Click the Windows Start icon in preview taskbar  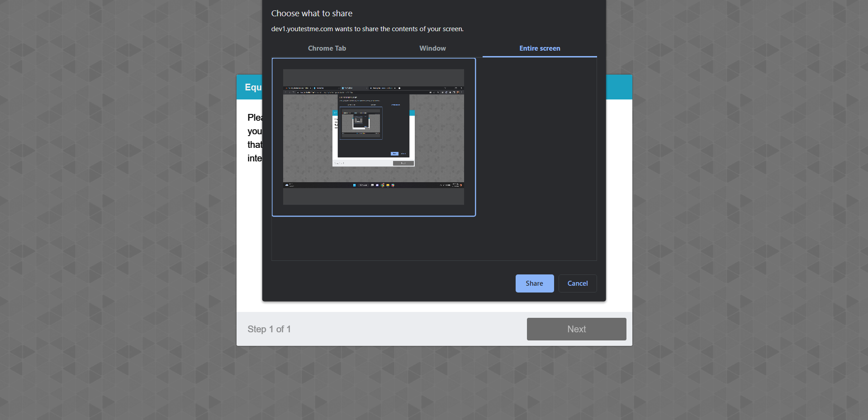click(354, 185)
